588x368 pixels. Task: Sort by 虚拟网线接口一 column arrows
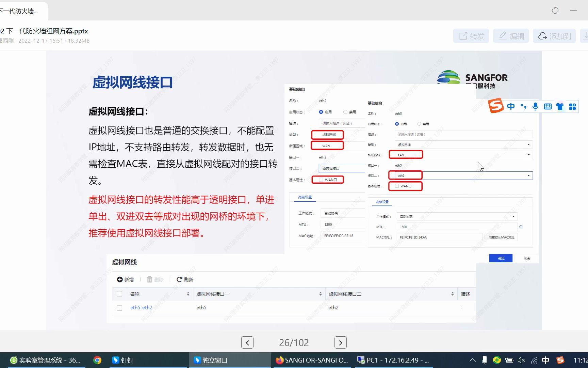pos(321,294)
